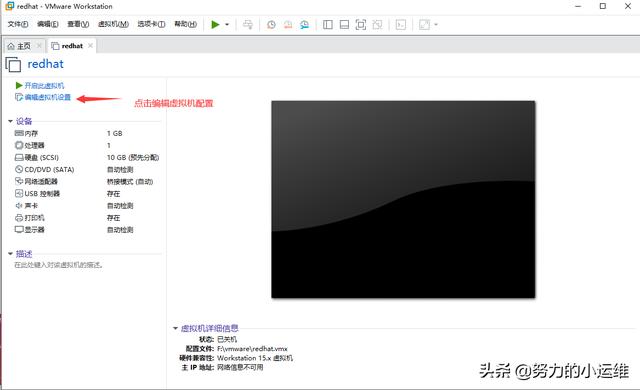The height and width of the screenshot is (390, 640).
Task: Collapse the 虚拟机详细信息 section
Action: coord(176,328)
